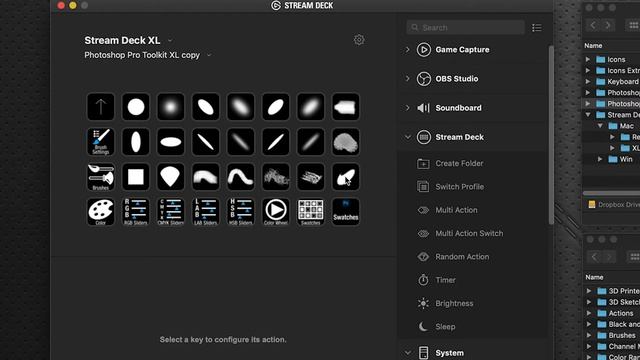Screen dimensions: 640x360
Task: Click the actions list scrollbar
Action: point(551,135)
